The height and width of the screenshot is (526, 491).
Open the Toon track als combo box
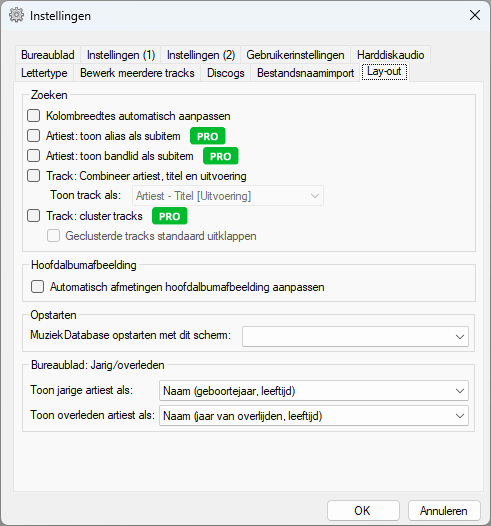coord(228,196)
